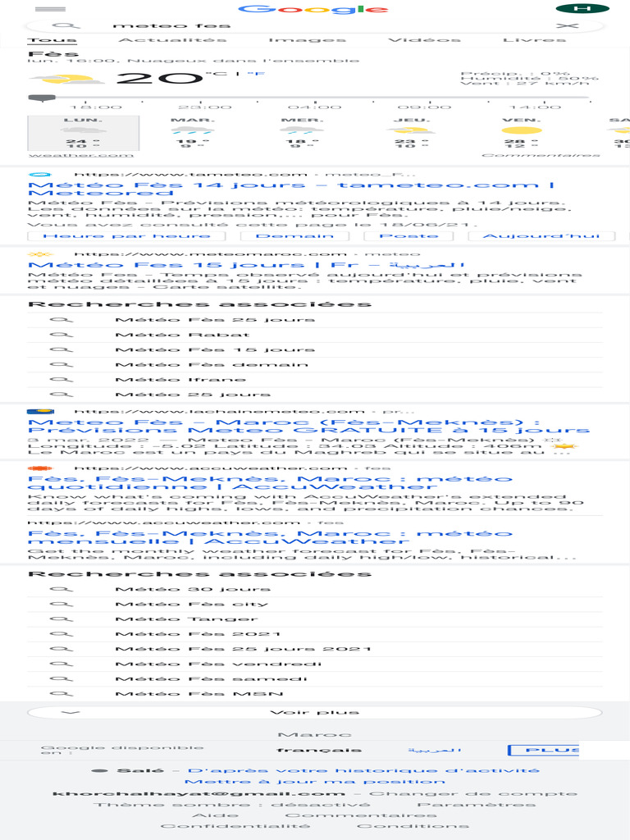Image resolution: width=630 pixels, height=840 pixels.
Task: Choose the français language option
Action: point(319,750)
